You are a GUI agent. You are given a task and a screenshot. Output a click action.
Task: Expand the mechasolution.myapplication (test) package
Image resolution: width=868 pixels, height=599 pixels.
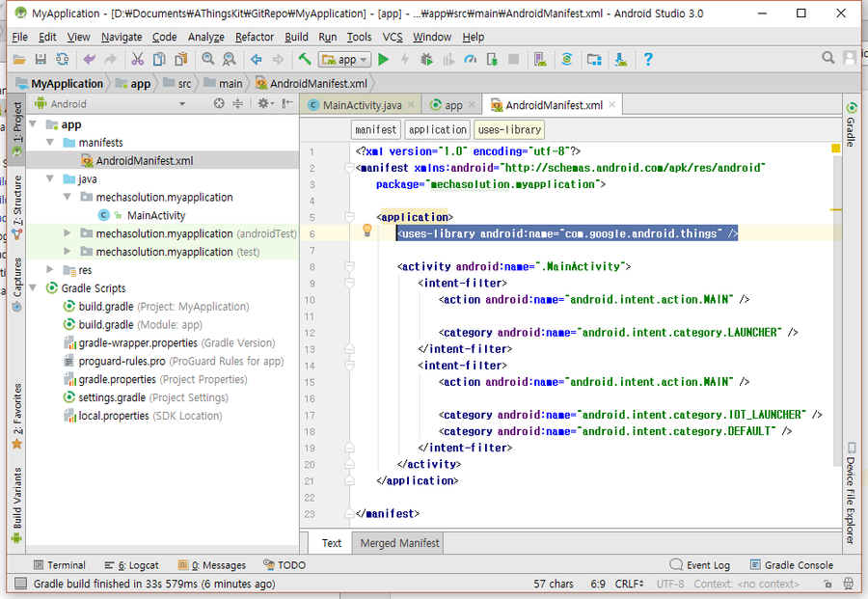click(x=67, y=252)
